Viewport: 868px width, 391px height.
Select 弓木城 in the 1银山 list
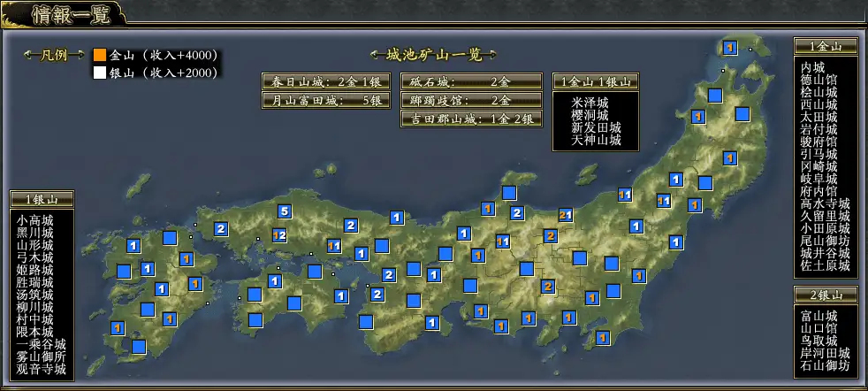pos(34,257)
